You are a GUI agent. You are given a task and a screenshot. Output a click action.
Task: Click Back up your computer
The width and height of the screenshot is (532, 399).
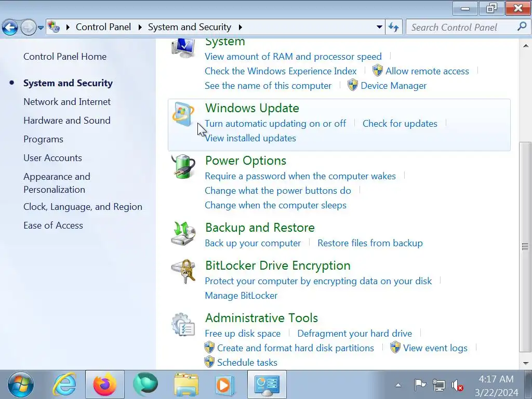coord(253,243)
